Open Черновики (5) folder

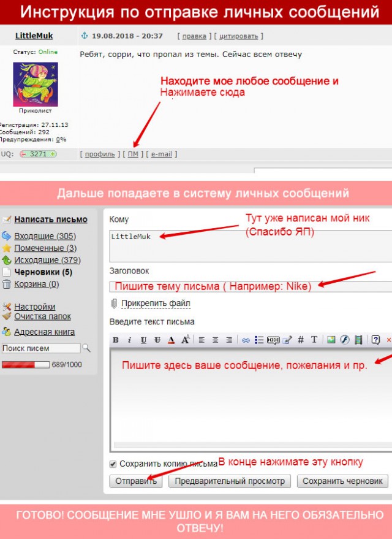43,272
